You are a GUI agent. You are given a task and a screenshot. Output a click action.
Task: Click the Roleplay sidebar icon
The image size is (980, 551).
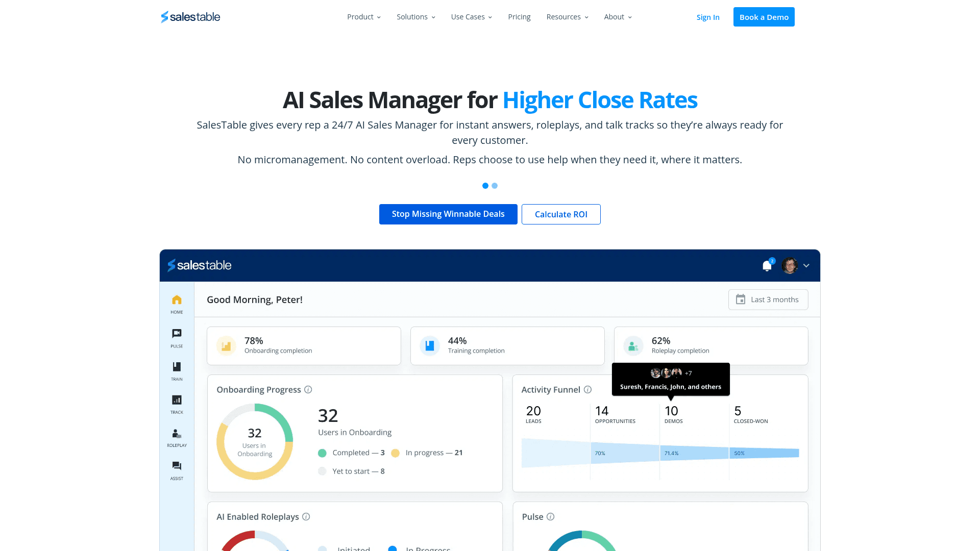coord(177,434)
